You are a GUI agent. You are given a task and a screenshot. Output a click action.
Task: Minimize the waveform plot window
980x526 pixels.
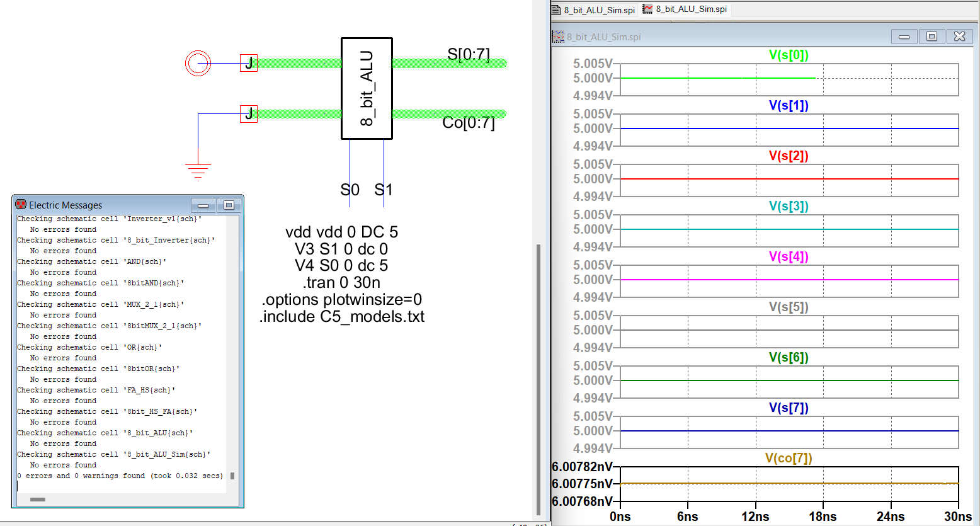[x=904, y=37]
